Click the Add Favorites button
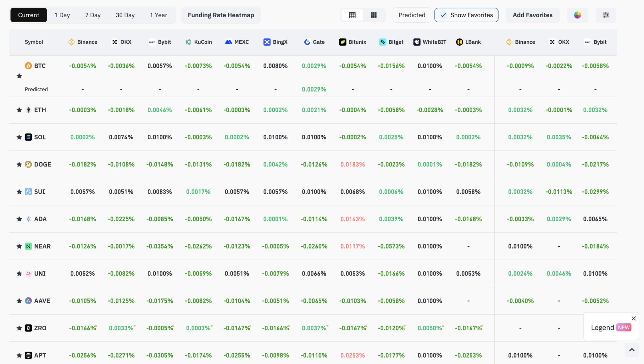Viewport: 644px width, 364px height. (x=532, y=15)
